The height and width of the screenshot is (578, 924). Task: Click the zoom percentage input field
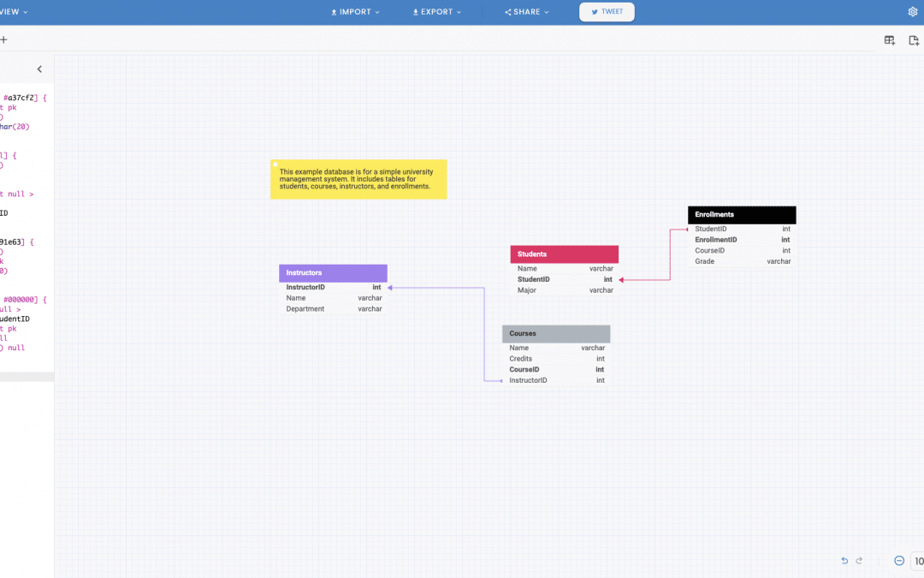point(918,561)
